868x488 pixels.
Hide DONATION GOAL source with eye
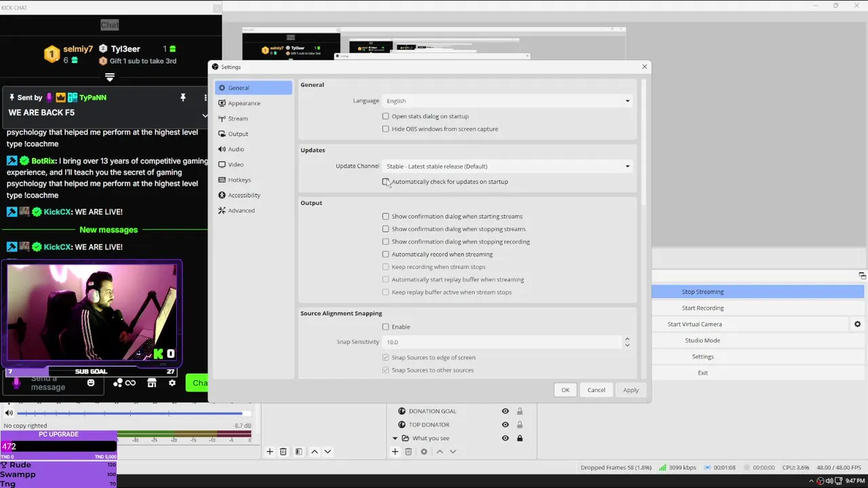pyautogui.click(x=505, y=411)
